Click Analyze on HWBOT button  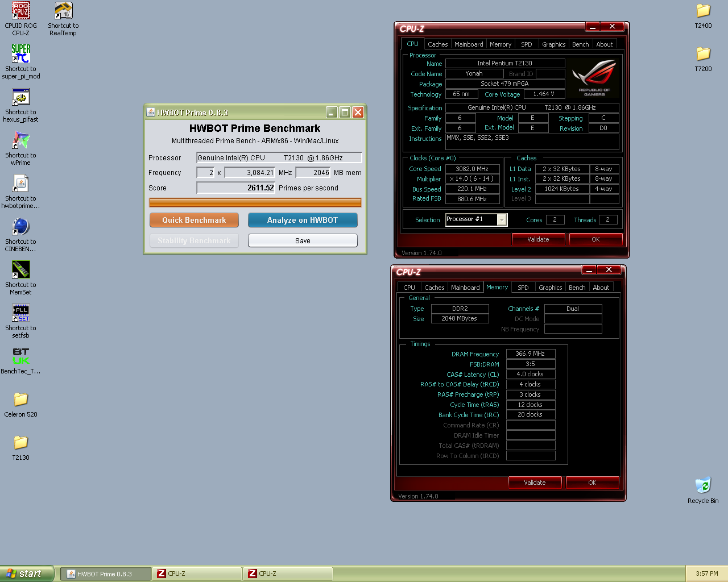303,220
